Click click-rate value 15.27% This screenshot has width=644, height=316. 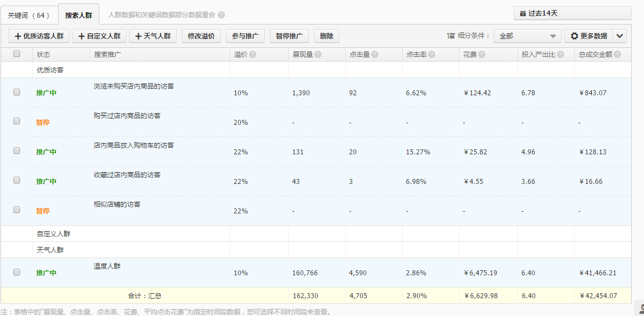(418, 152)
